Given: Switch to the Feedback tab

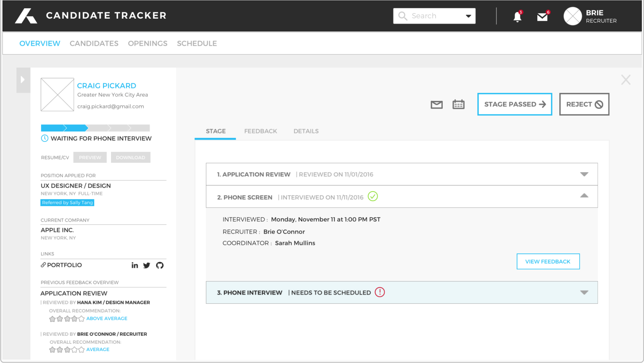Looking at the screenshot, I should click(261, 131).
